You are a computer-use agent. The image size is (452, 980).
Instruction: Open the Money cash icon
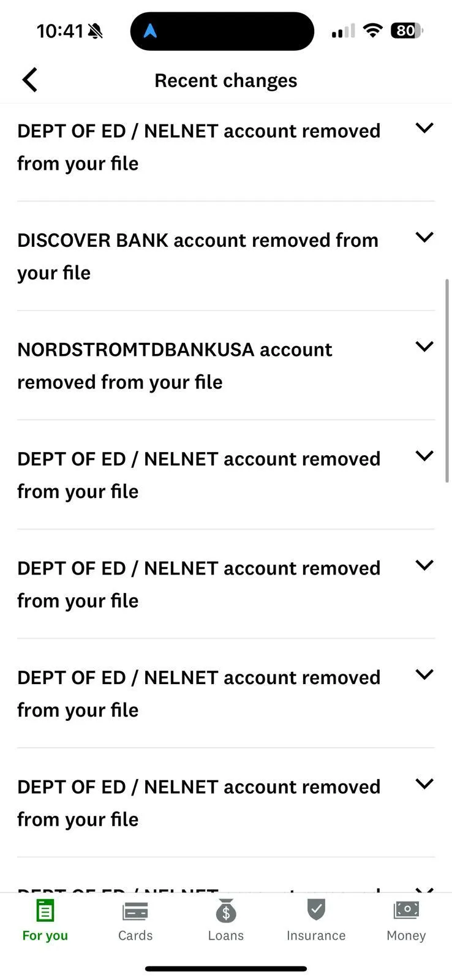pyautogui.click(x=406, y=910)
